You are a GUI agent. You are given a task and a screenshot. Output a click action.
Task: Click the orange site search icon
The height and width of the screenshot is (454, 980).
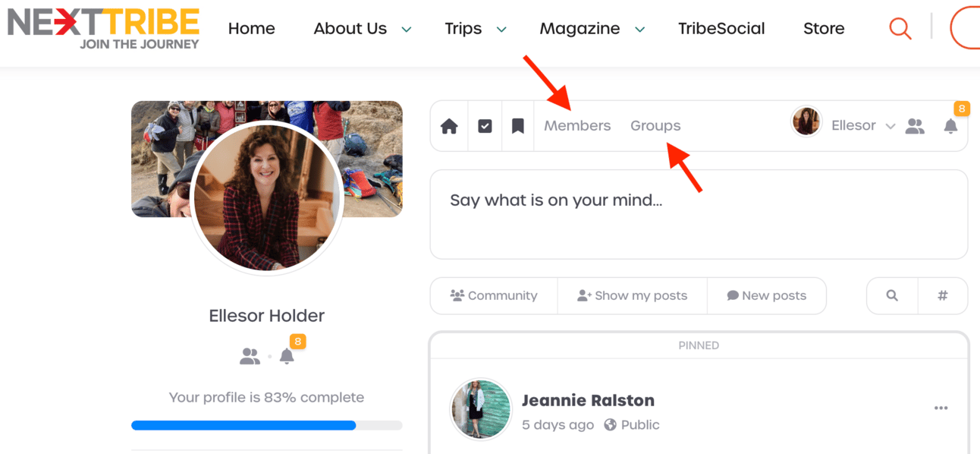(900, 28)
